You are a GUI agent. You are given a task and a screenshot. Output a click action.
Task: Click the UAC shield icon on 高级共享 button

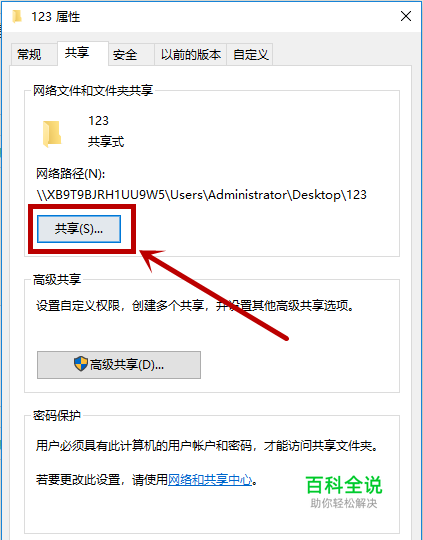tap(81, 364)
